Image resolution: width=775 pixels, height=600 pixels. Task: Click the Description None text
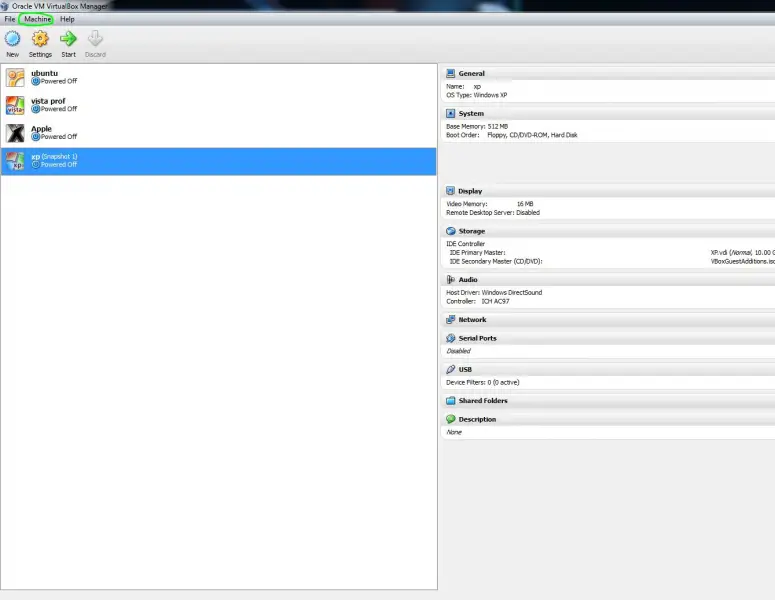[x=454, y=432]
